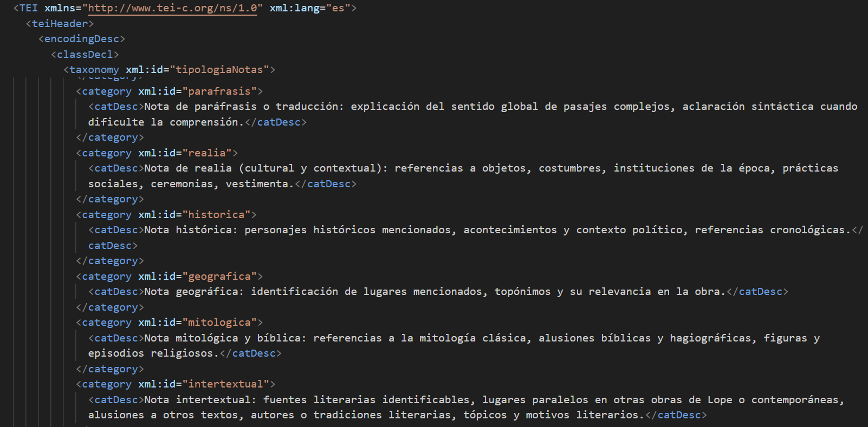Screen dimensions: 868x427
Task: Click the word "sintáctica" in first description
Action: 782,107
